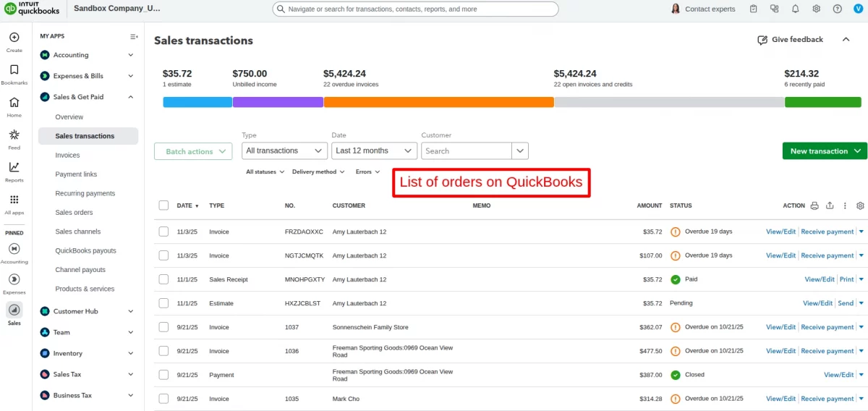
Task: Open the Delivery method filter
Action: click(318, 172)
